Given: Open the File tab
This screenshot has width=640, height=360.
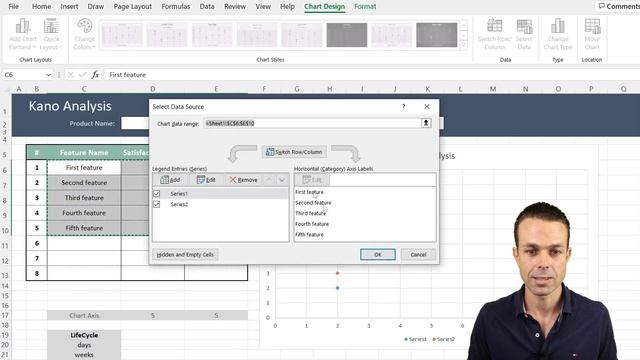Looking at the screenshot, I should click(13, 6).
